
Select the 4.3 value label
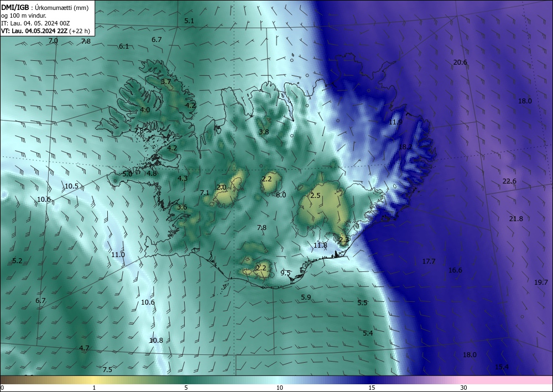[x=182, y=179]
